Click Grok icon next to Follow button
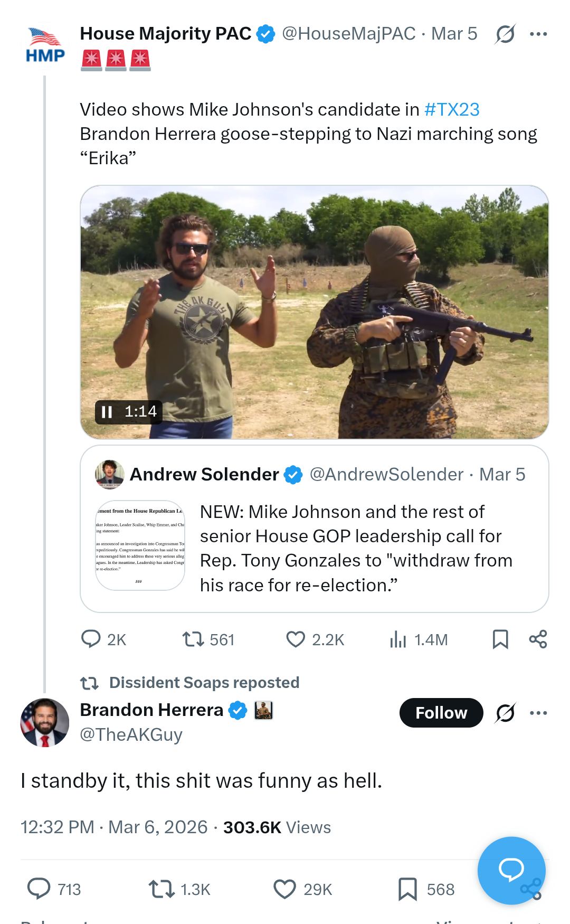The height and width of the screenshot is (924, 570). coord(505,713)
